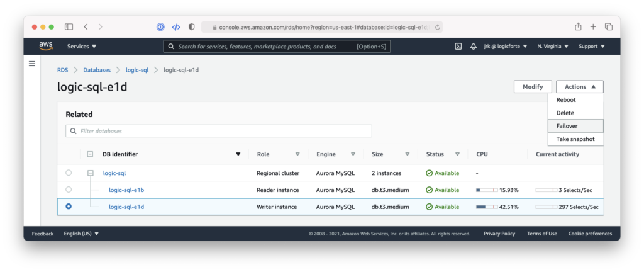Reload the page with refresh icon
The width and height of the screenshot is (644, 272).
pyautogui.click(x=438, y=27)
